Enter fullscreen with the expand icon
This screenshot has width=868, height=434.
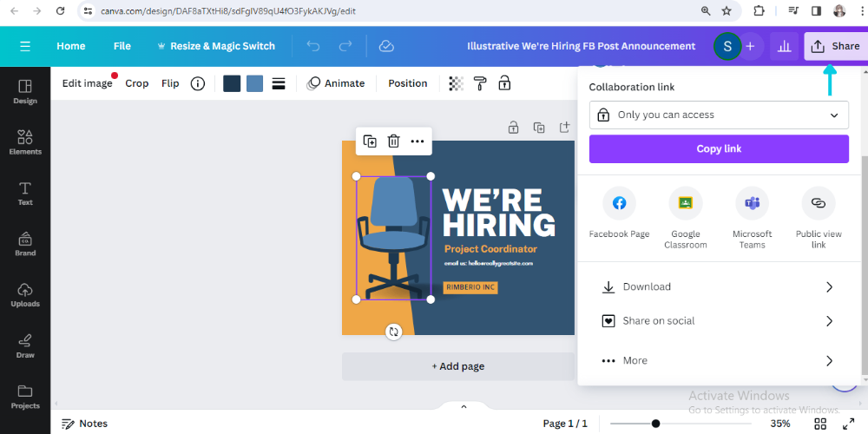pos(848,424)
